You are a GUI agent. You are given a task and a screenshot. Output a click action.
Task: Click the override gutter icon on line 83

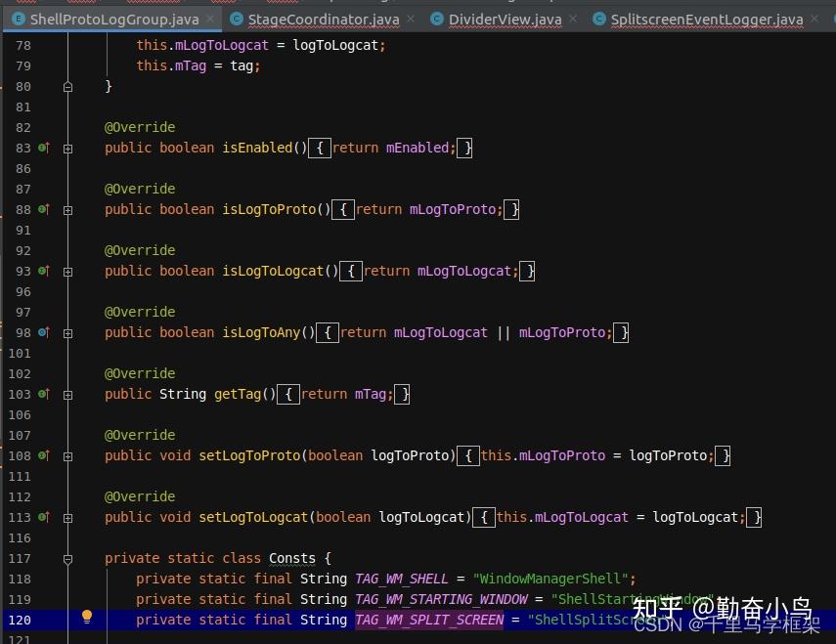tap(44, 148)
